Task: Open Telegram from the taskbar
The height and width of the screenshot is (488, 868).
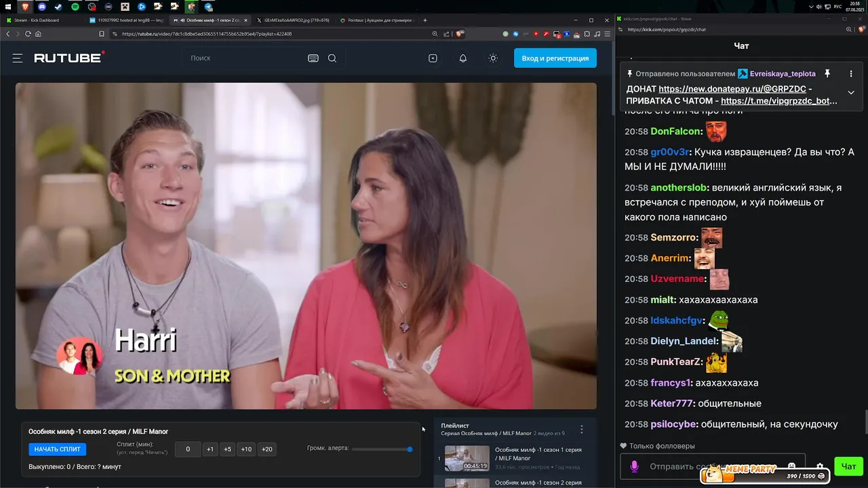Action: coord(208,7)
